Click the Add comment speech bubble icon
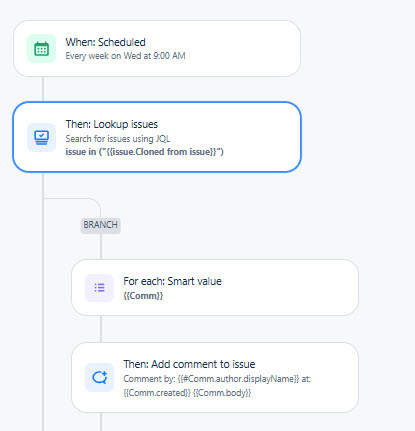415x431 pixels. [99, 377]
